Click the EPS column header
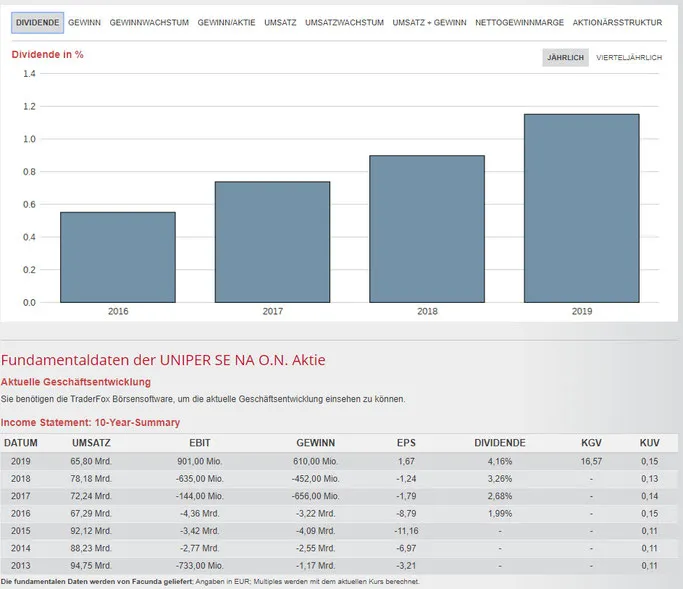 click(406, 443)
